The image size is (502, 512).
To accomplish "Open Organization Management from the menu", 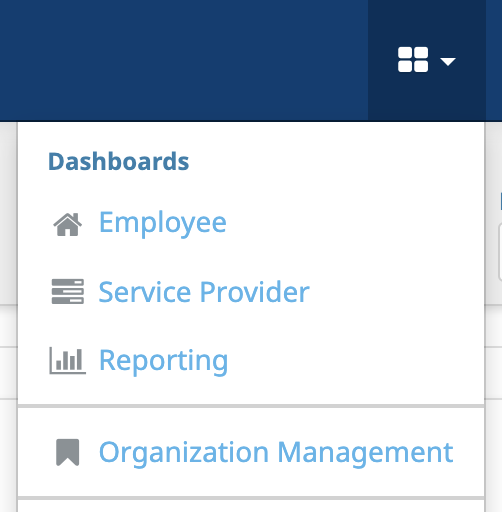I will 276,452.
